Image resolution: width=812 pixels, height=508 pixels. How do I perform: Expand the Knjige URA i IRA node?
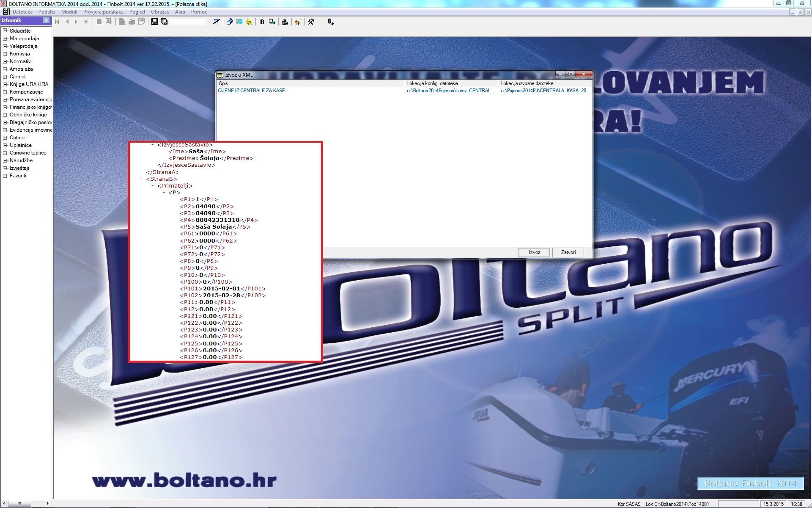click(5, 84)
